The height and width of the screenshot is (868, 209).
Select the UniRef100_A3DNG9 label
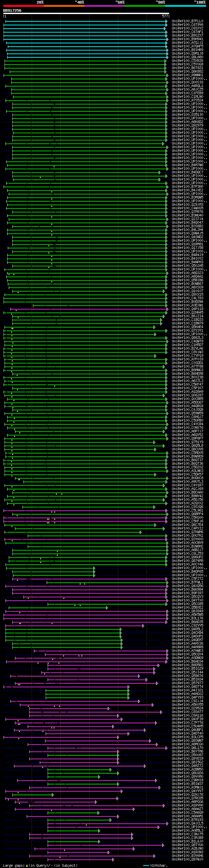pyautogui.click(x=187, y=658)
